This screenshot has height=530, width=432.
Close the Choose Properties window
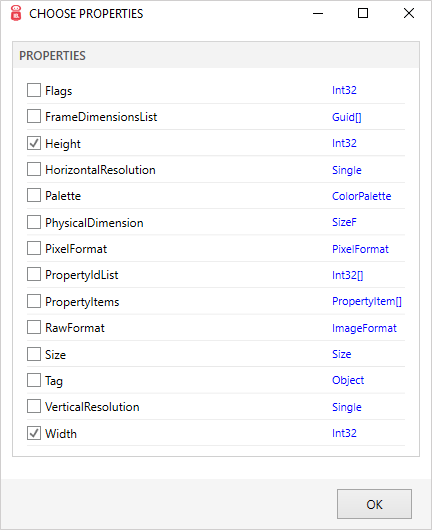coord(409,14)
